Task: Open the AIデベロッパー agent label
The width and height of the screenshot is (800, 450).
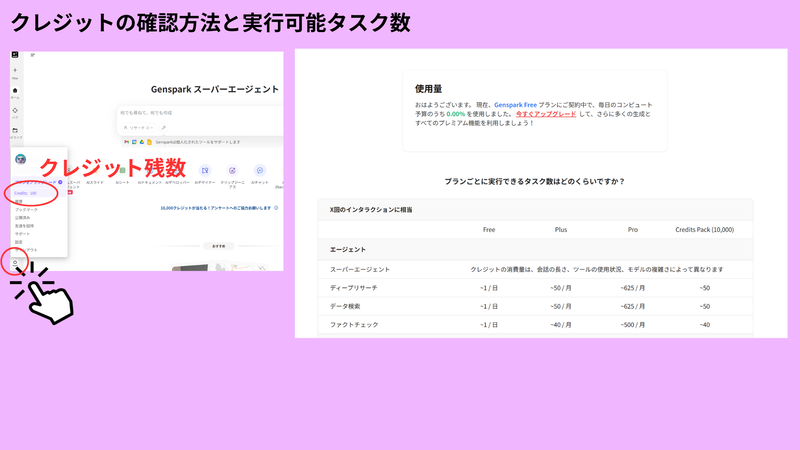Action: [177, 183]
